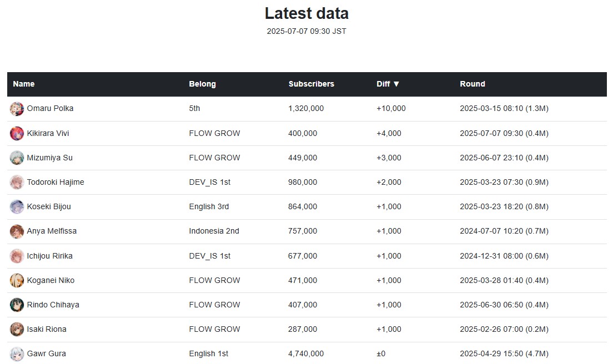The width and height of the screenshot is (613, 364).
Task: Sort by the Belong column header
Action: tap(202, 84)
